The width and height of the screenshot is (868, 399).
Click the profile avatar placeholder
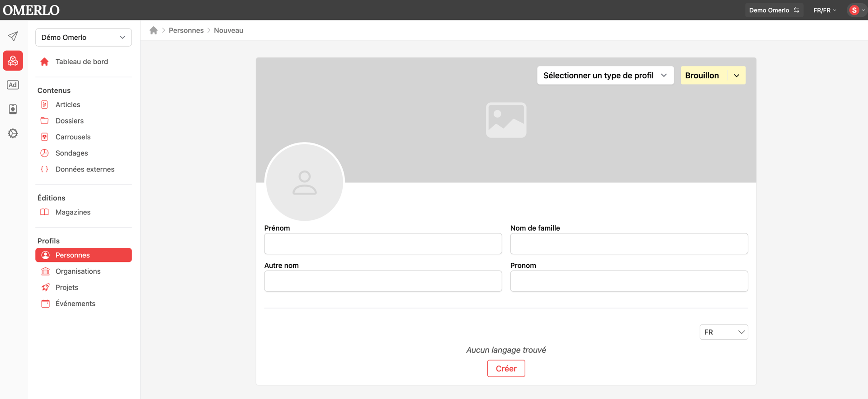tap(305, 182)
